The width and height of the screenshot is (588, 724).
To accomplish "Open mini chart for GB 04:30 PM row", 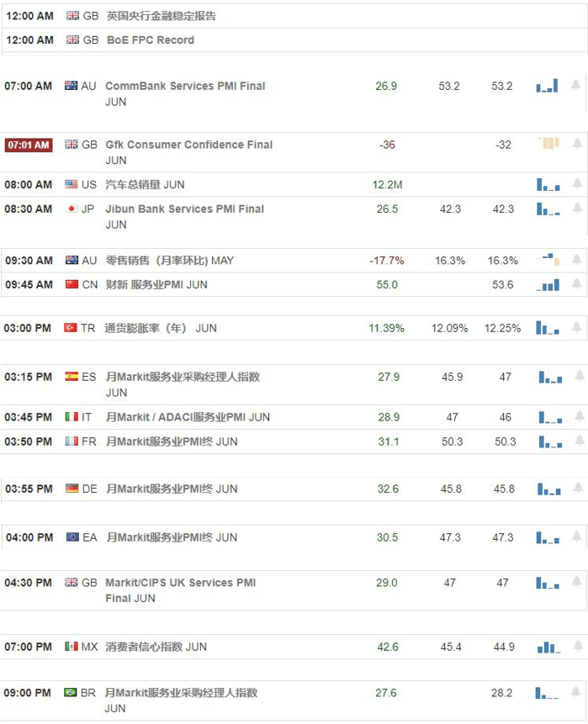I will pyautogui.click(x=548, y=582).
